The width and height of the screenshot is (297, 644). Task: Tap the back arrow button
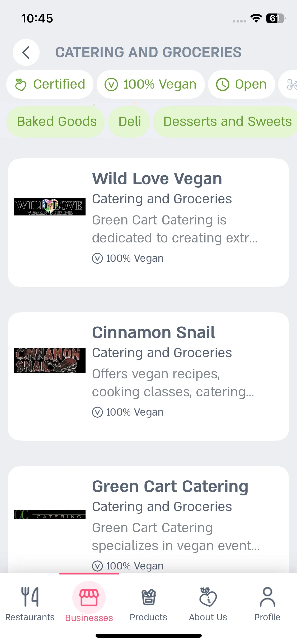(26, 52)
